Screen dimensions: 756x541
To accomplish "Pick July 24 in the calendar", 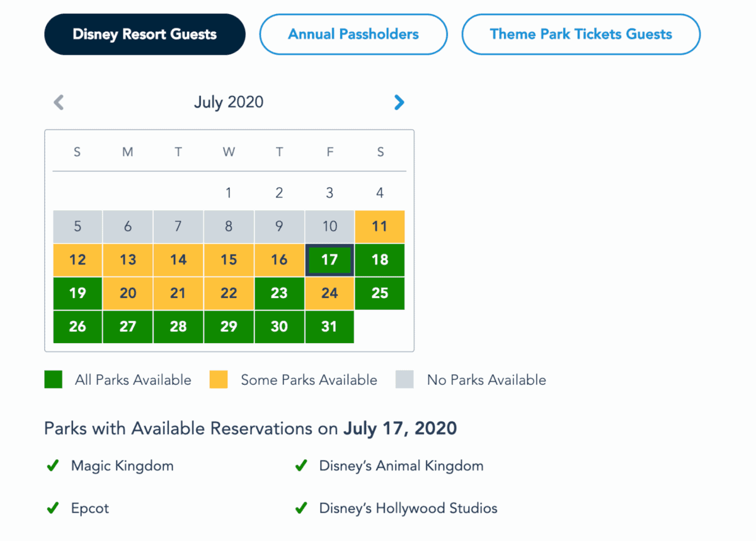I will tap(329, 293).
